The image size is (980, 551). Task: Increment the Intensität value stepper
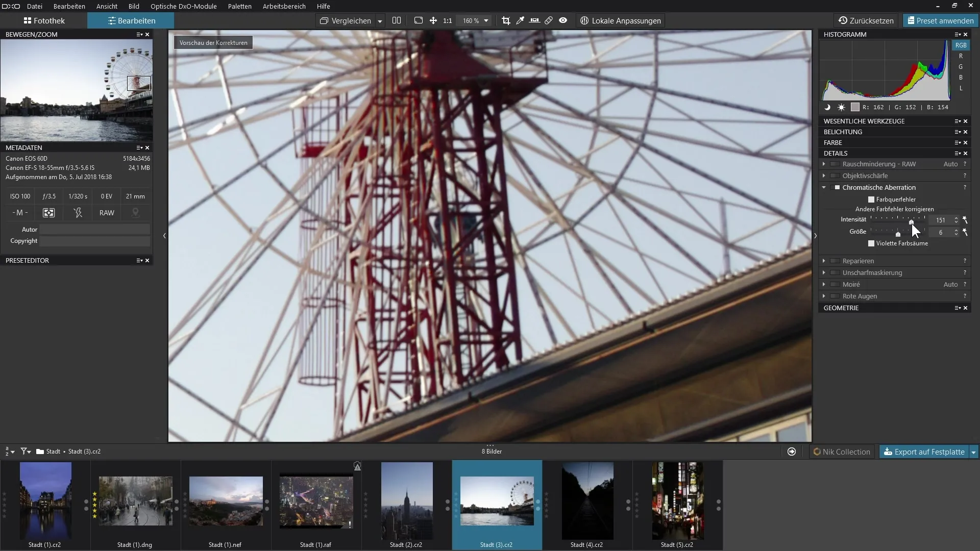coord(956,218)
